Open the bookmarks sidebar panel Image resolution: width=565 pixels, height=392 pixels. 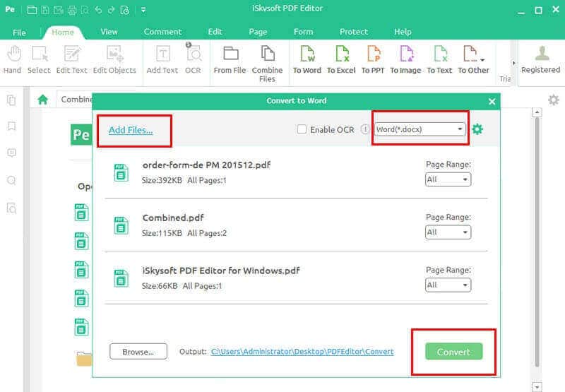[x=11, y=126]
